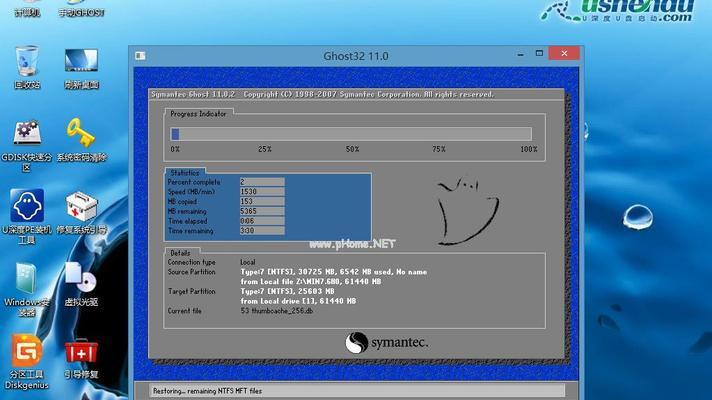Open the Windows安装器 desktop icon
The width and height of the screenshot is (712, 400).
[27, 280]
